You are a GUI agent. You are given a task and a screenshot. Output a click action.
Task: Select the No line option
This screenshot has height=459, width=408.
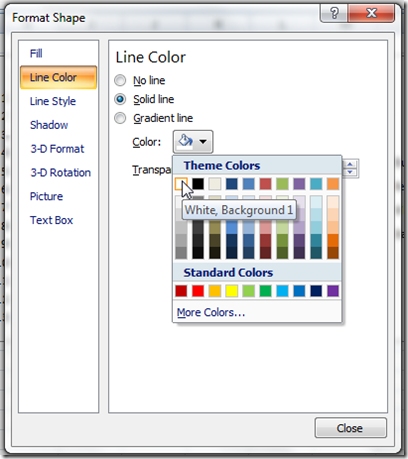pyautogui.click(x=120, y=80)
